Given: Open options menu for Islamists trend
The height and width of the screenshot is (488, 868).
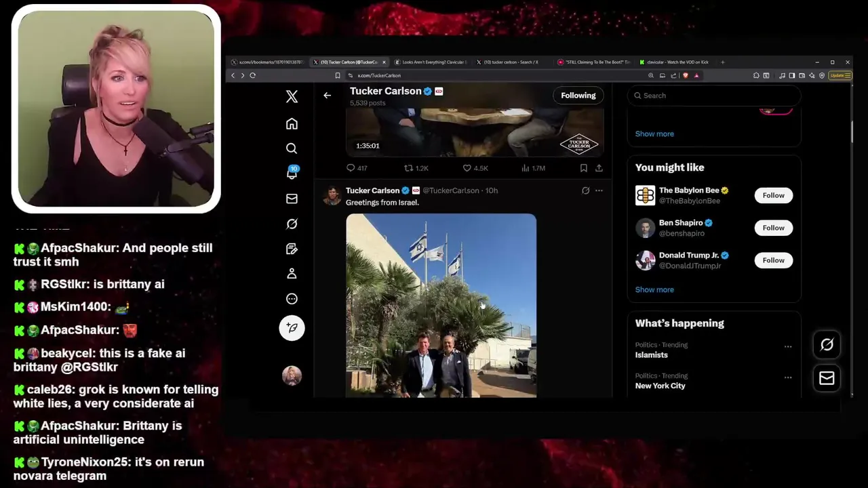Looking at the screenshot, I should [x=788, y=346].
